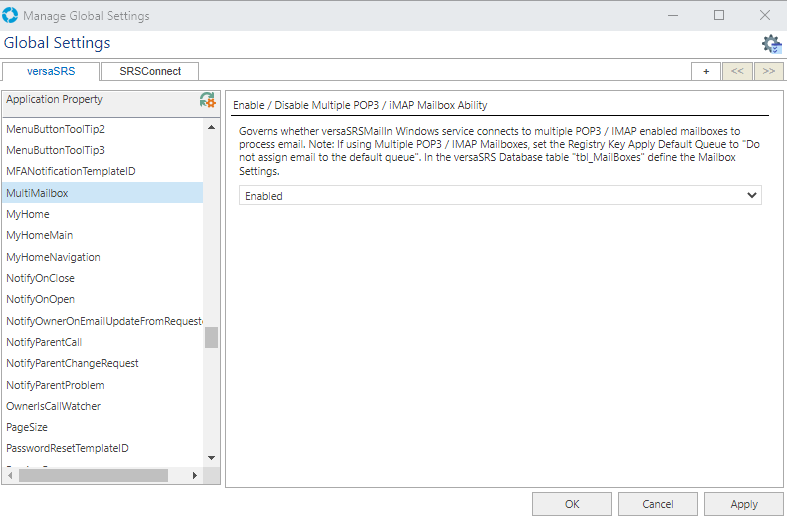Select NotifyOwnerOnEmailUpdateFromRequest property
The image size is (787, 521).
pyautogui.click(x=102, y=321)
